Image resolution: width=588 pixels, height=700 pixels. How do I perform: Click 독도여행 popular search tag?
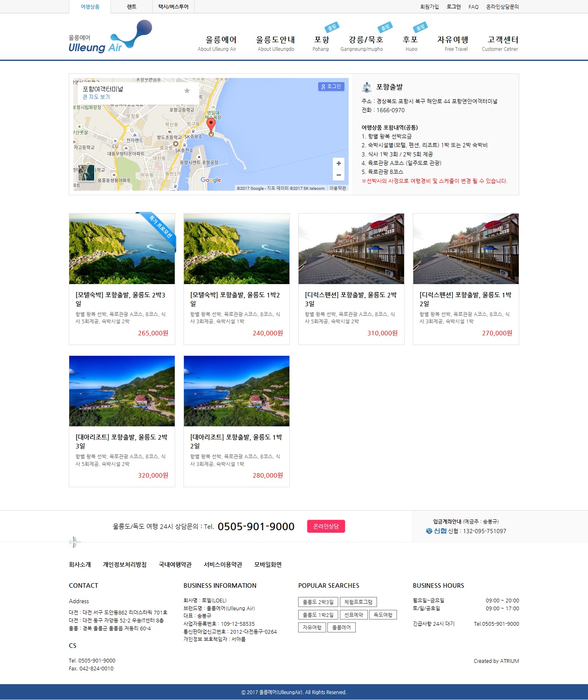point(383,614)
